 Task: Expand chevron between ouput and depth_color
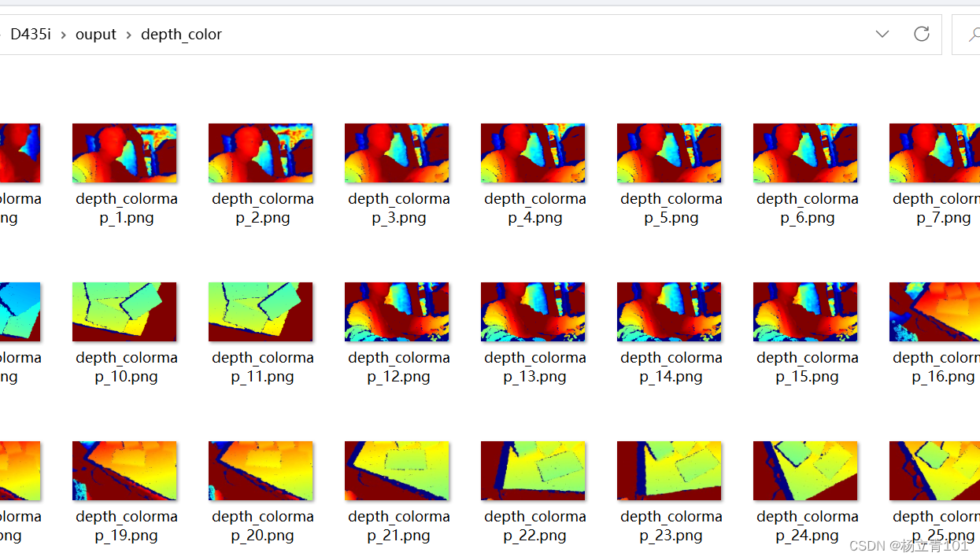coord(128,35)
